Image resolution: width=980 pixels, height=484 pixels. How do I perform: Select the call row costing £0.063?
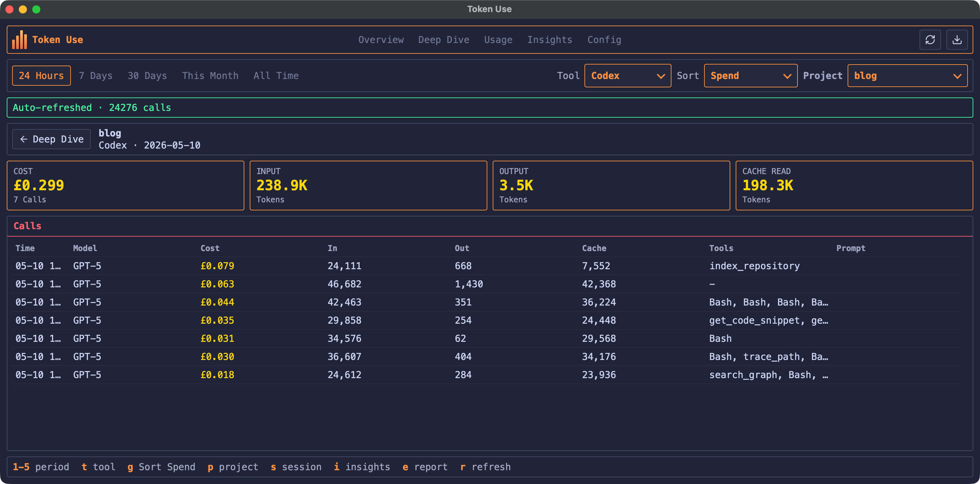coord(485,284)
